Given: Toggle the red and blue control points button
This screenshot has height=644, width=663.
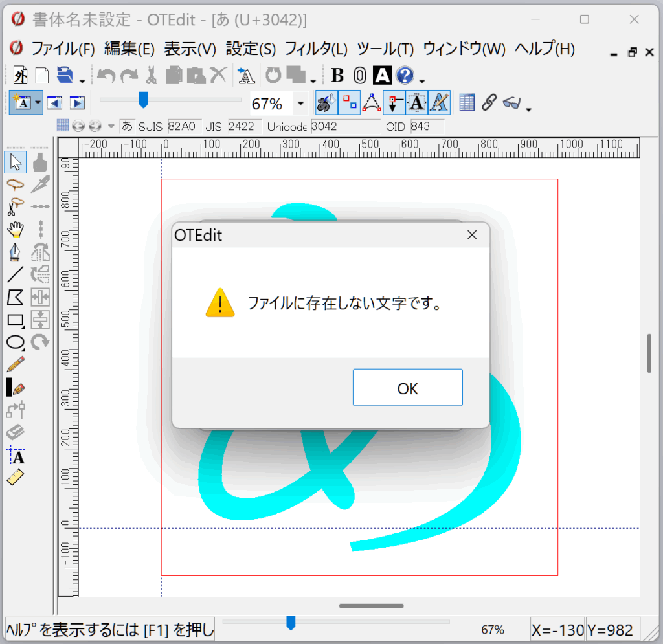Looking at the screenshot, I should point(350,102).
